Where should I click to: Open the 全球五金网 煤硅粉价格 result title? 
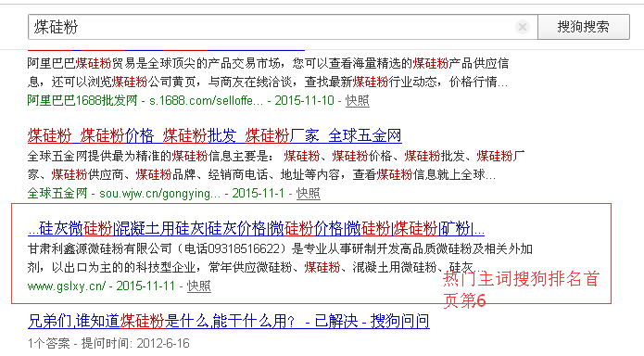[214, 135]
